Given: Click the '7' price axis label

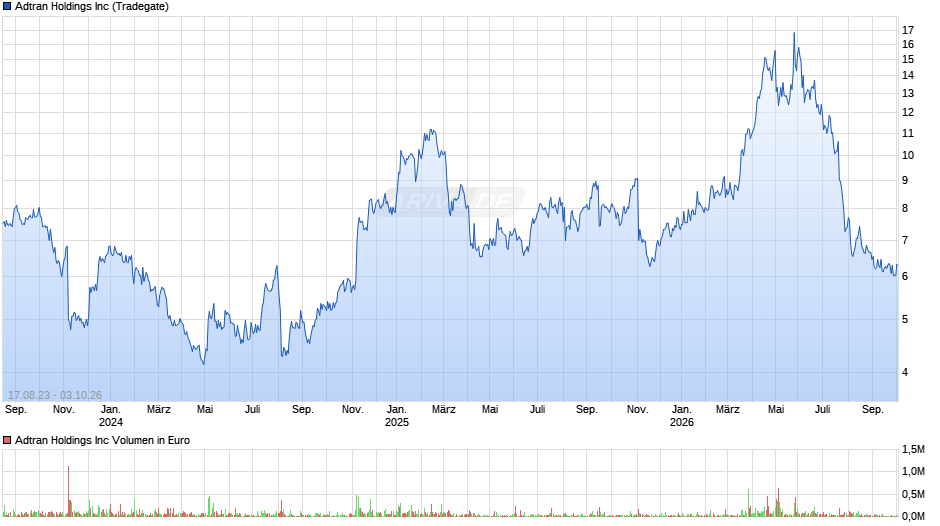Looking at the screenshot, I should click(905, 241).
